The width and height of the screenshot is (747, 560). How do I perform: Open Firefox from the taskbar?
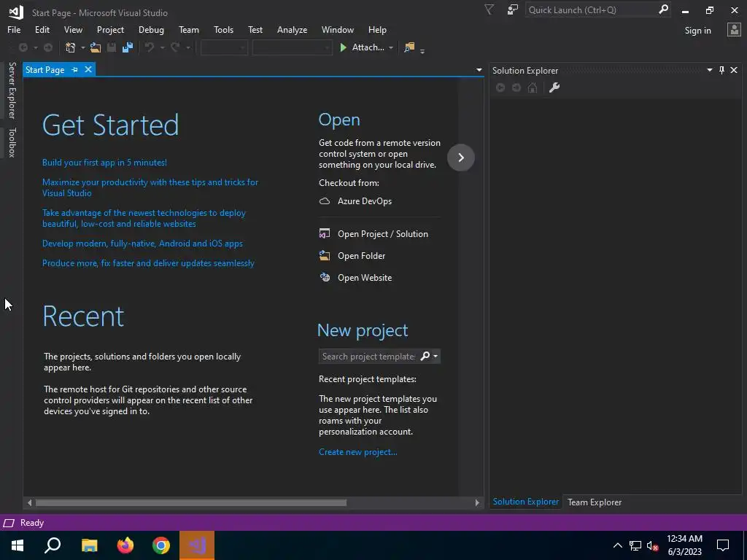[x=125, y=545]
